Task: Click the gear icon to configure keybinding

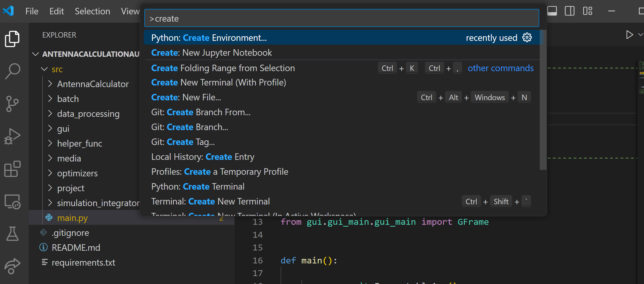Action: pyautogui.click(x=527, y=38)
